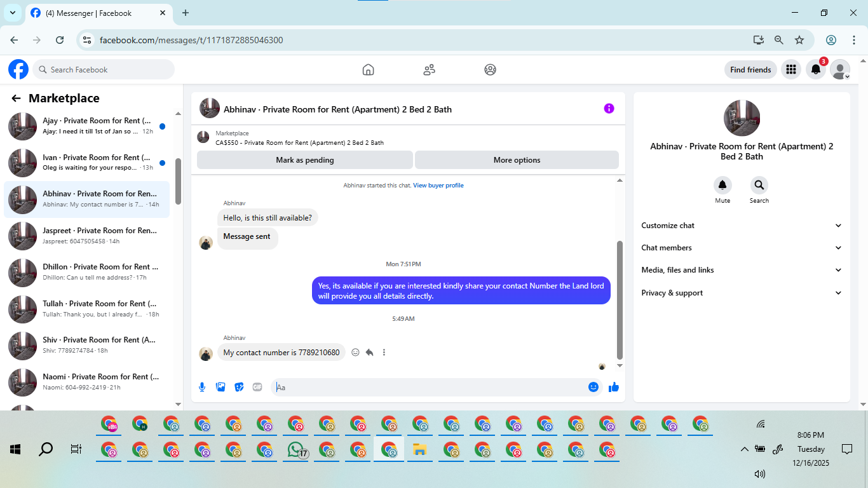Open WhatsApp from the taskbar
This screenshot has width=868, height=488.
click(x=296, y=450)
